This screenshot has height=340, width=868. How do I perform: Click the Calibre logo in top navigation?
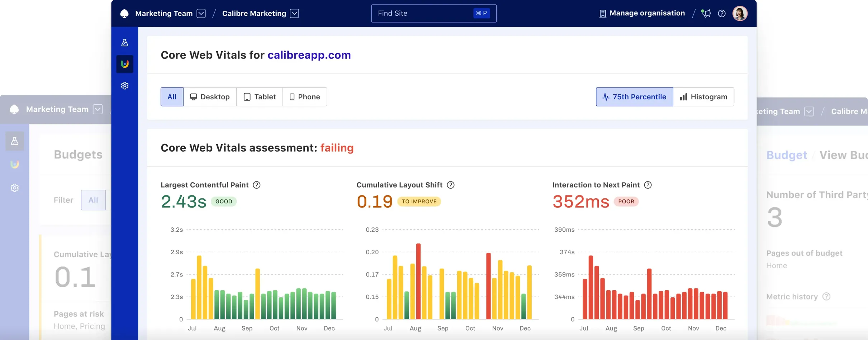click(x=124, y=14)
